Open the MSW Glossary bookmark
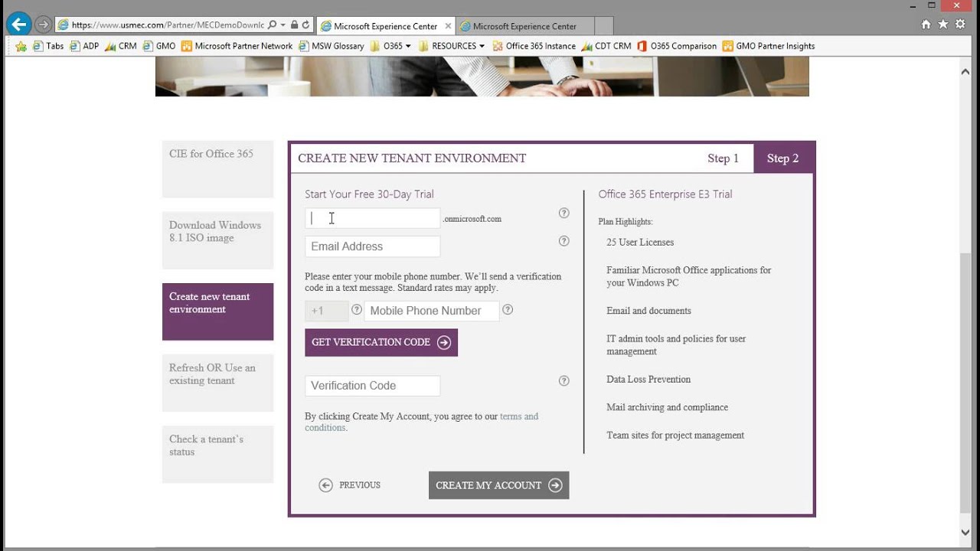The width and height of the screenshot is (980, 551). tap(331, 46)
